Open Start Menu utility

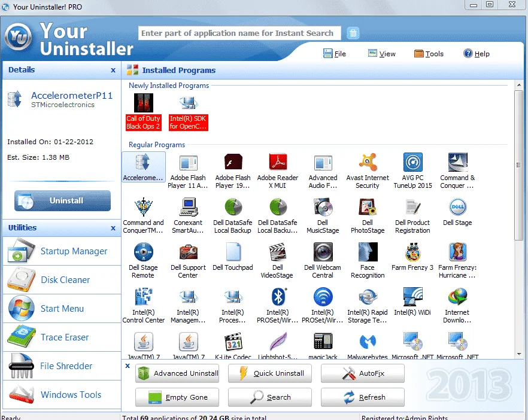(62, 308)
